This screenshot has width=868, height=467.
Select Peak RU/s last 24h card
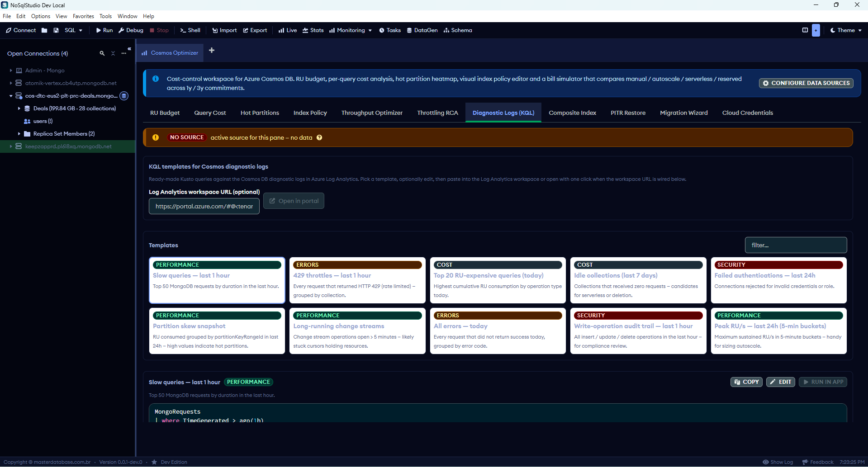[x=778, y=331]
